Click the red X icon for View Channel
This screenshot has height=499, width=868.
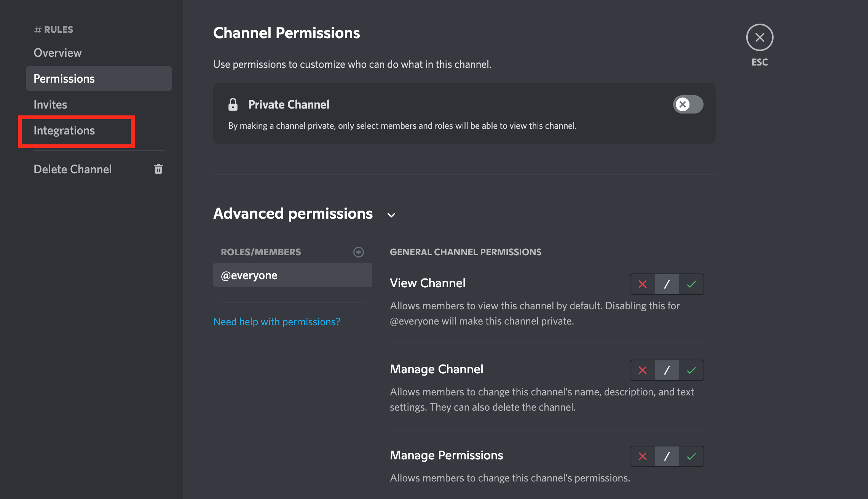click(643, 284)
